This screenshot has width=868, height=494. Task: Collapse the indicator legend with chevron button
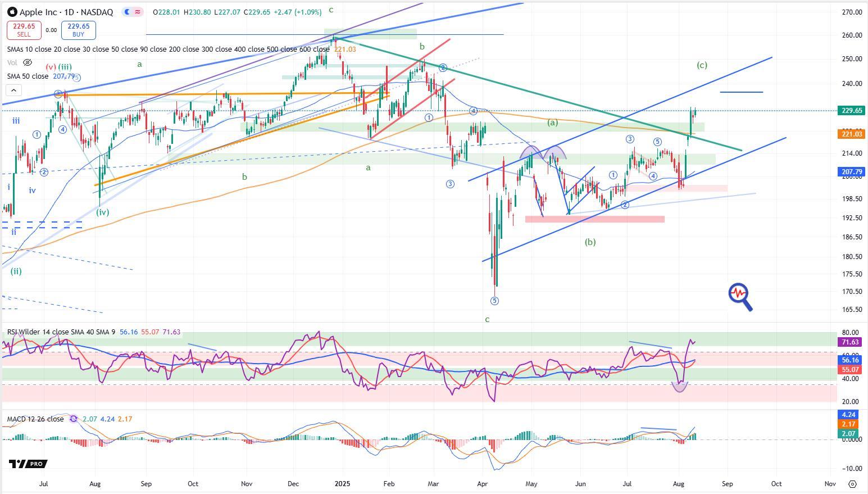pyautogui.click(x=13, y=90)
